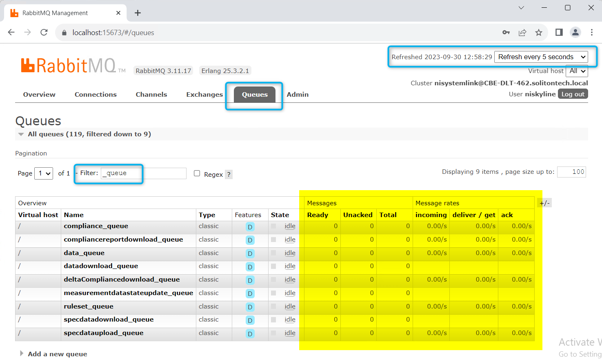Click idle state of compliance_queue
The height and width of the screenshot is (364, 602).
click(290, 226)
